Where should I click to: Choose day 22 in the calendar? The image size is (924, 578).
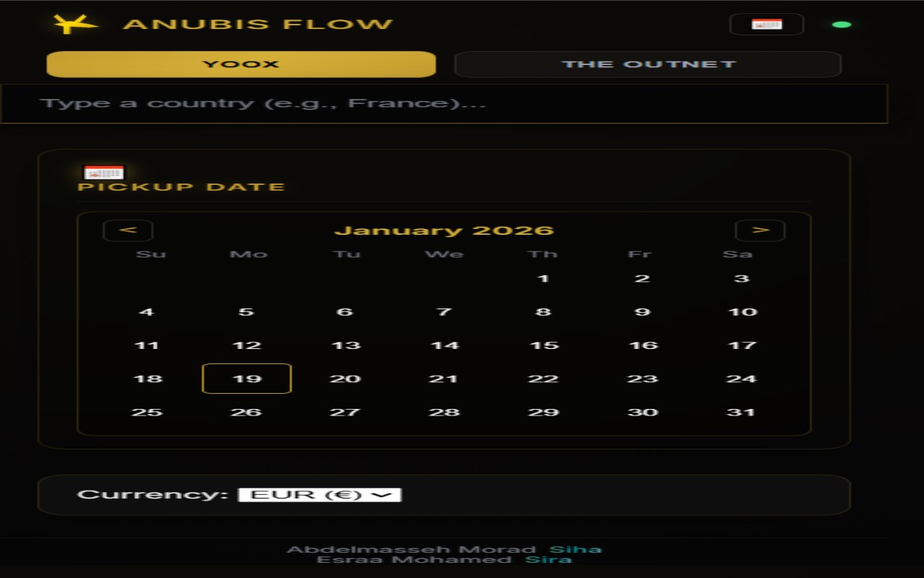coord(543,379)
